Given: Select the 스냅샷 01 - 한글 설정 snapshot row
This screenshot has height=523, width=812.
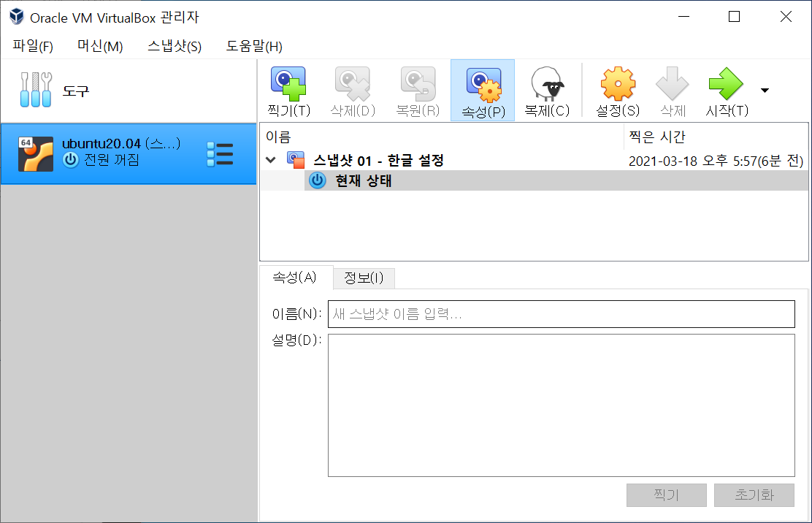Looking at the screenshot, I should pyautogui.click(x=534, y=161).
